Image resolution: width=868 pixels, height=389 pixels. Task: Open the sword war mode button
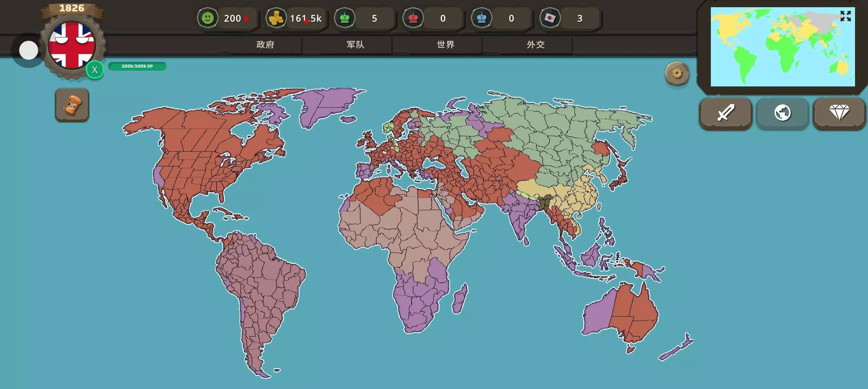point(725,113)
